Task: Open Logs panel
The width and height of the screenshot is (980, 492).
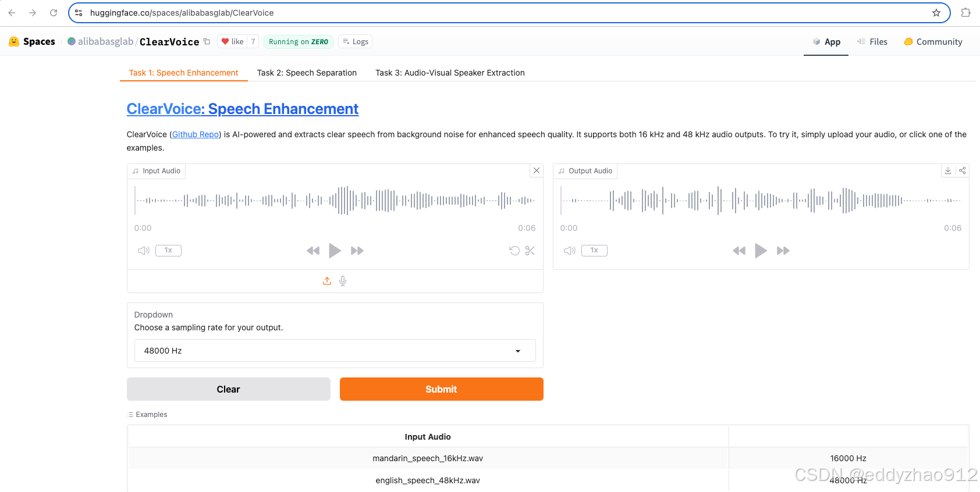Action: [x=356, y=41]
